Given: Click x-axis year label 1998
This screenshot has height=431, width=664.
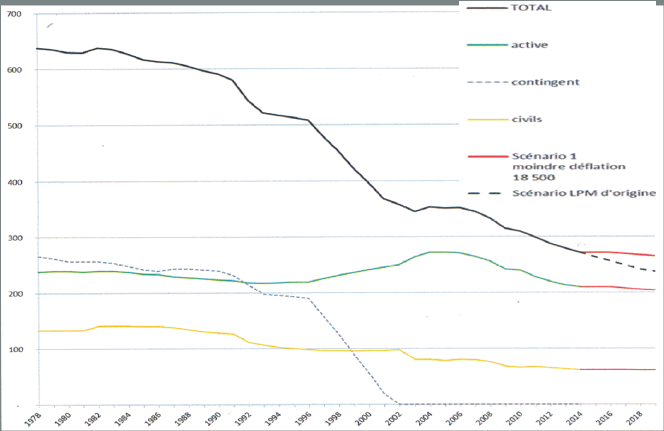Looking at the screenshot, I should tap(333, 418).
